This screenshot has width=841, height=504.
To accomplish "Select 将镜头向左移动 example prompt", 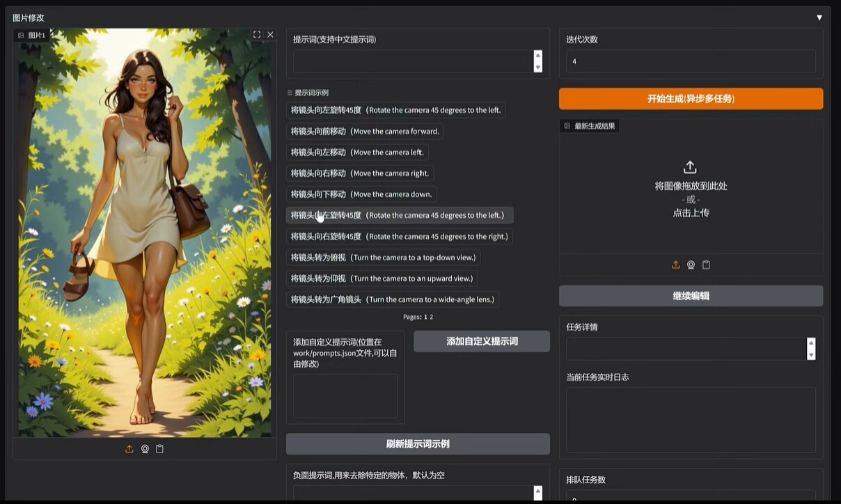I will pos(357,152).
